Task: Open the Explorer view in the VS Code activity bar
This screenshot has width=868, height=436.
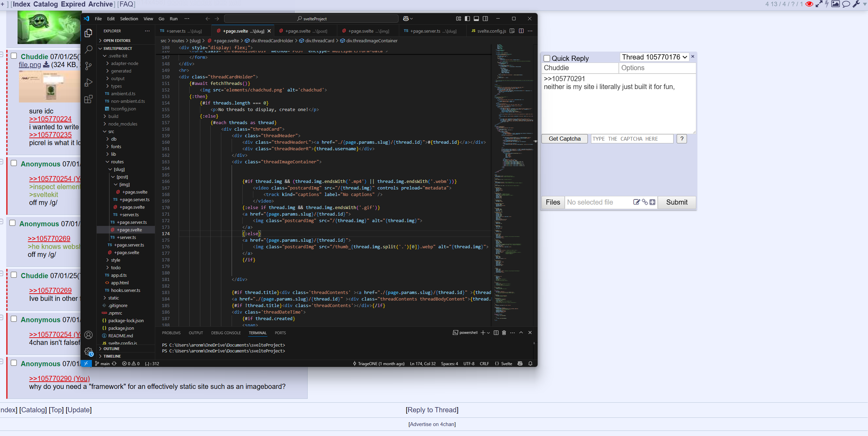Action: 88,33
